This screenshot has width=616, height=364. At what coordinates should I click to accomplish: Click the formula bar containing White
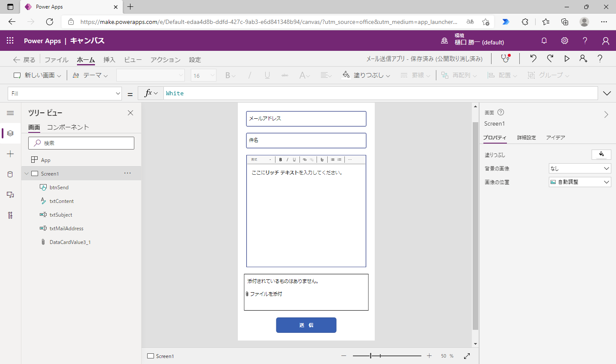(380, 93)
